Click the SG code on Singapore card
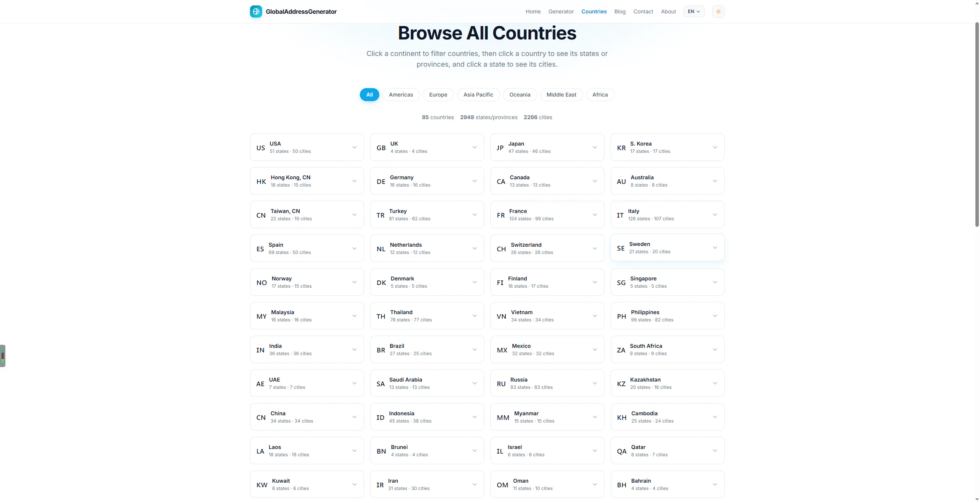Image resolution: width=980 pixels, height=503 pixels. pyautogui.click(x=621, y=283)
